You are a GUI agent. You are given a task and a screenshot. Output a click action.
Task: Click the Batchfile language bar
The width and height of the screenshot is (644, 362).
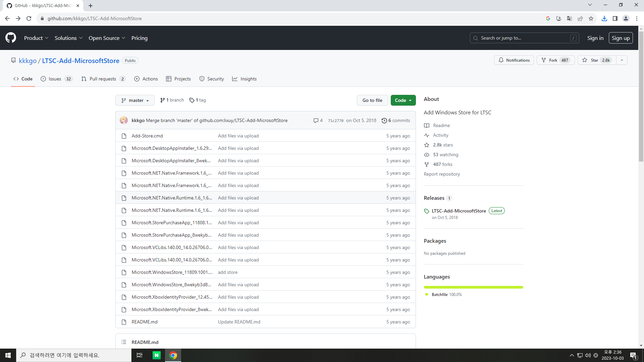point(473,287)
